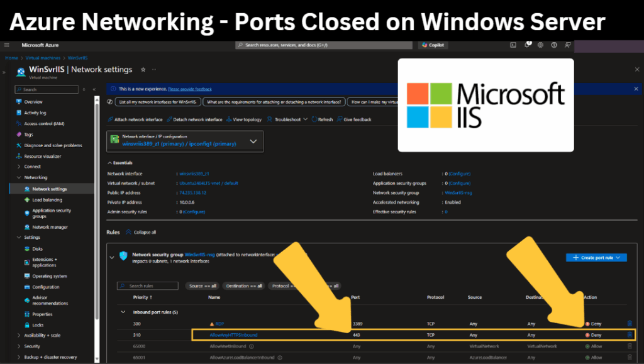Click Collapse all next to Rules
This screenshot has height=364, width=644.
pos(141,232)
